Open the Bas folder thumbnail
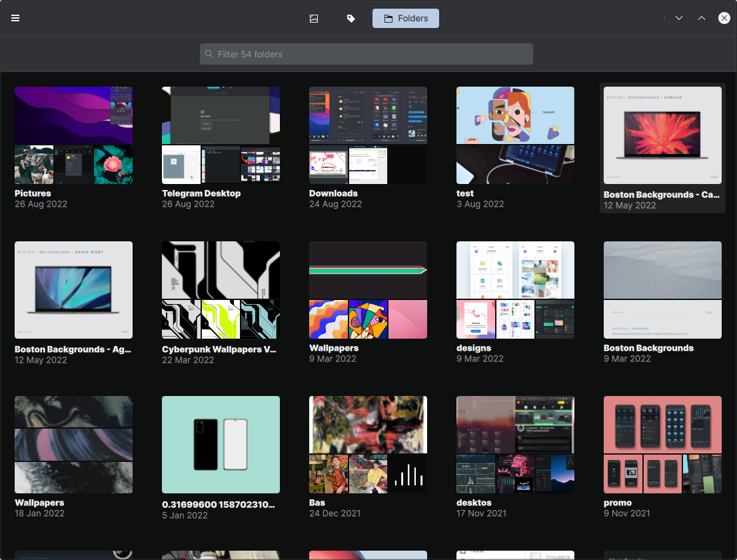 [368, 444]
